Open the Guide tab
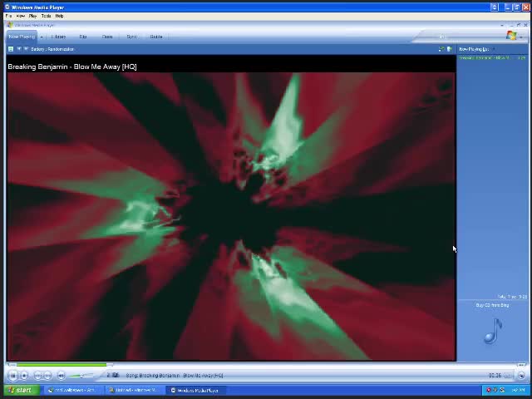Viewport: 532px width, 399px height. click(156, 37)
